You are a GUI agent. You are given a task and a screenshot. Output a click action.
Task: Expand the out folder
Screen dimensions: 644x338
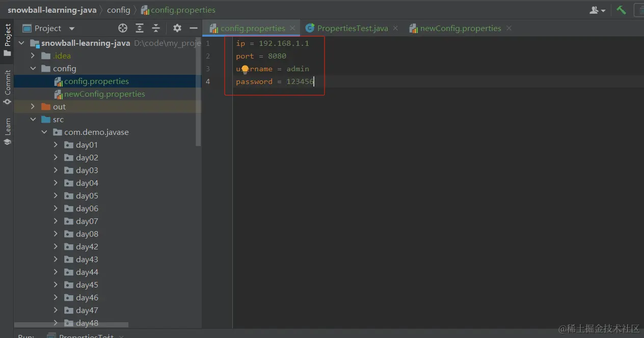(x=33, y=107)
